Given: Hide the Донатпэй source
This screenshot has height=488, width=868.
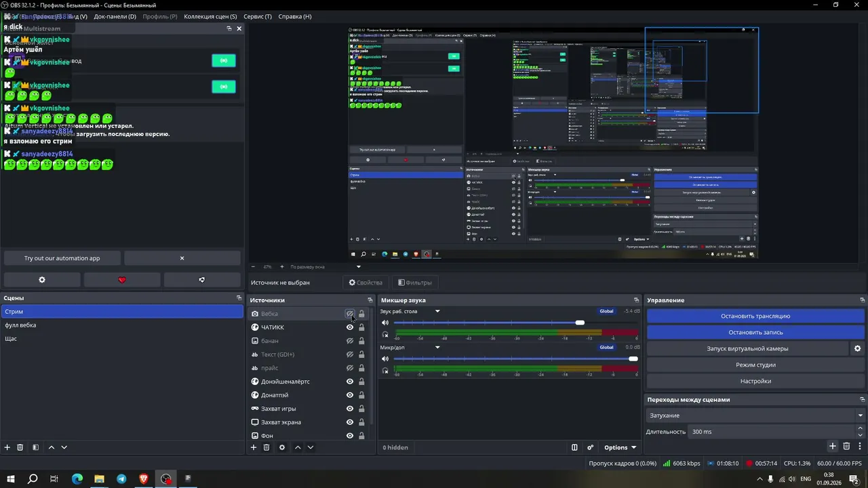Looking at the screenshot, I should click(350, 395).
